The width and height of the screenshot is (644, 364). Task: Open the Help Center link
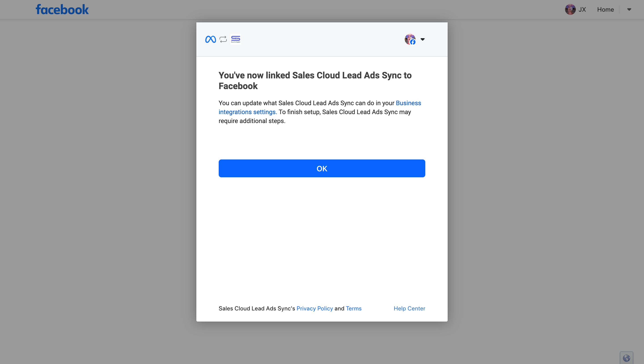pos(409,308)
